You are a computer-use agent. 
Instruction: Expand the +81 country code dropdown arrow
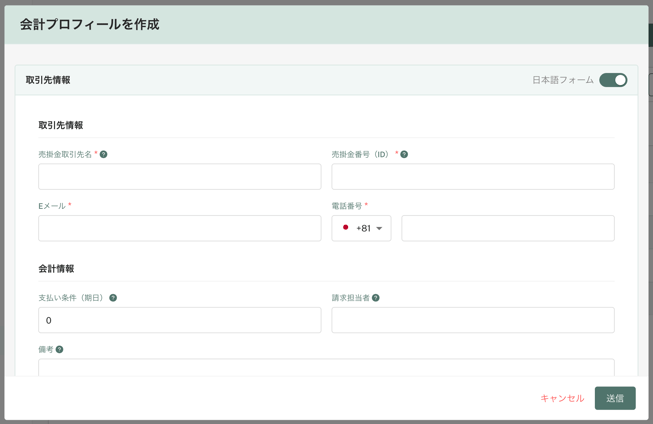(379, 229)
